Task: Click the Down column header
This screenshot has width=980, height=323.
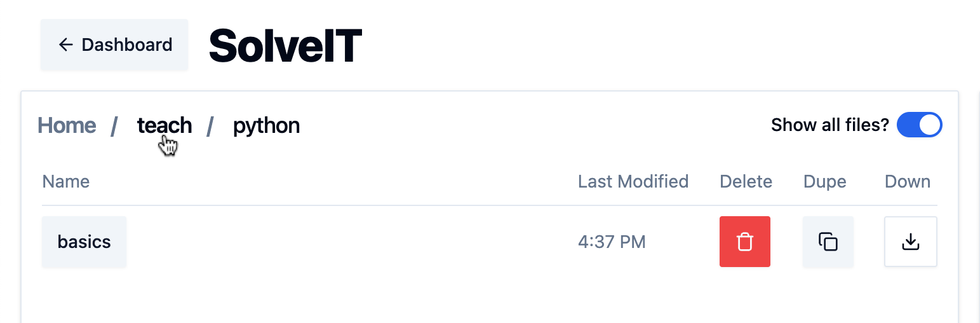Action: [x=907, y=182]
